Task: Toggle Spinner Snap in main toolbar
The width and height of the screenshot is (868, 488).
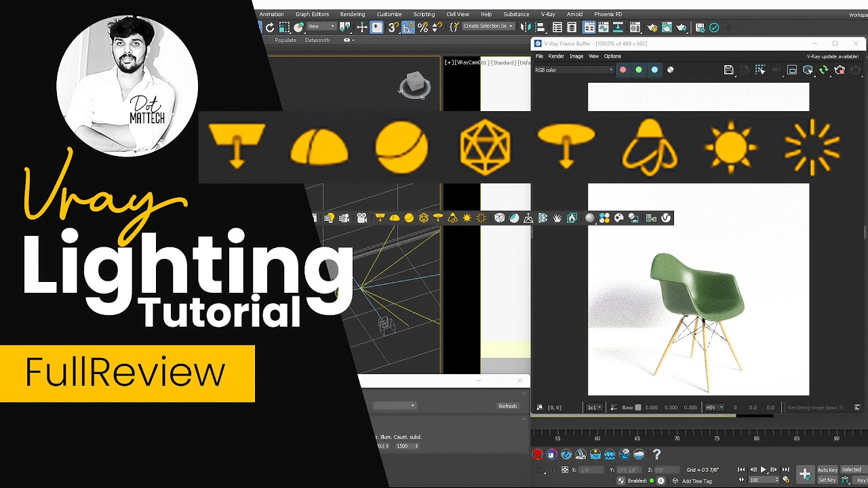Action: point(437,28)
